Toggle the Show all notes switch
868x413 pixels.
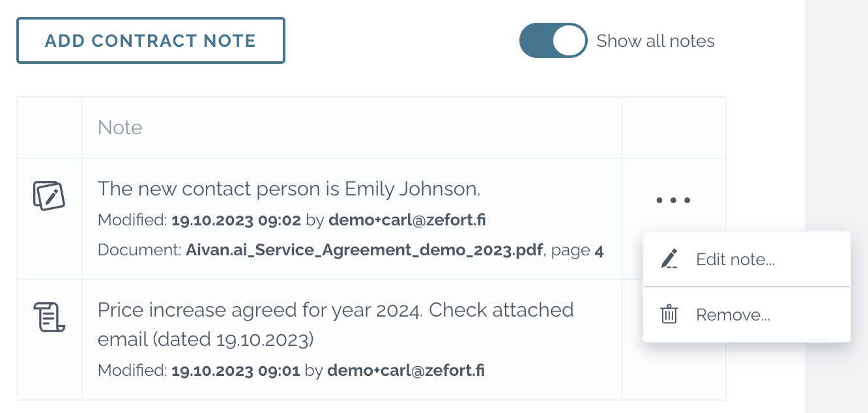(x=553, y=40)
